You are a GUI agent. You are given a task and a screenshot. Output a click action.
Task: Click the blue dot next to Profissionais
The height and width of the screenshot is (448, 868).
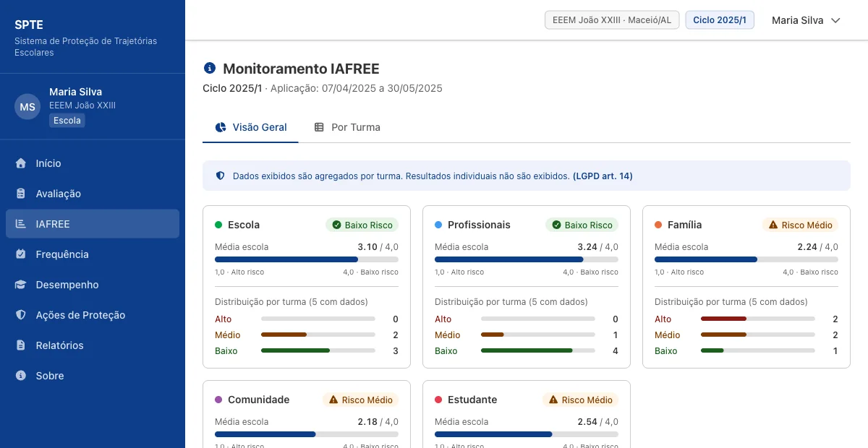tap(438, 225)
